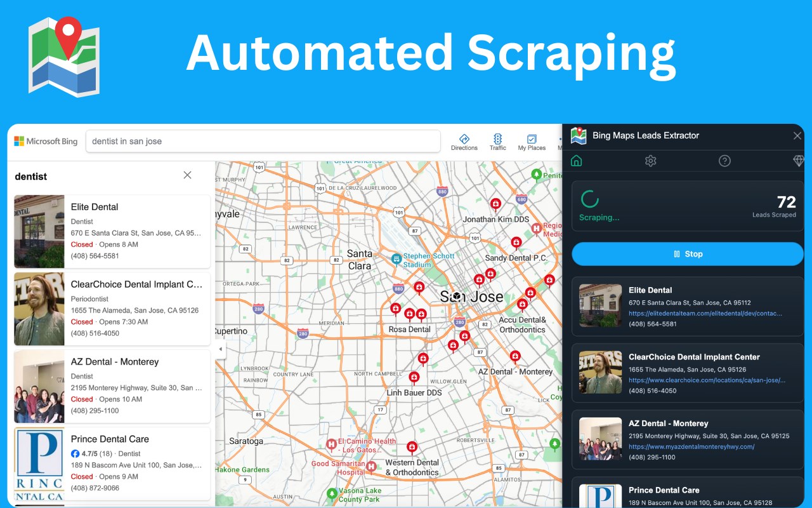
Task: Click the AZ Dental - Monterey lead thumbnail in extractor
Action: tap(601, 439)
